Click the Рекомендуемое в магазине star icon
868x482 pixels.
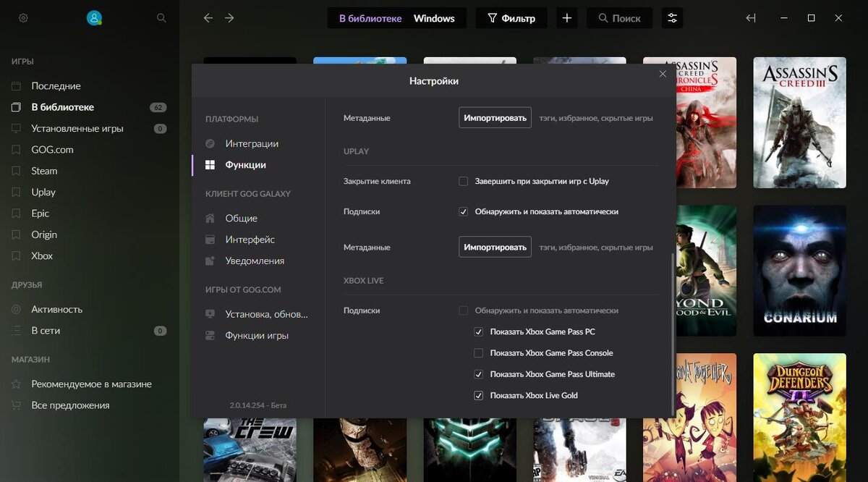pos(16,384)
